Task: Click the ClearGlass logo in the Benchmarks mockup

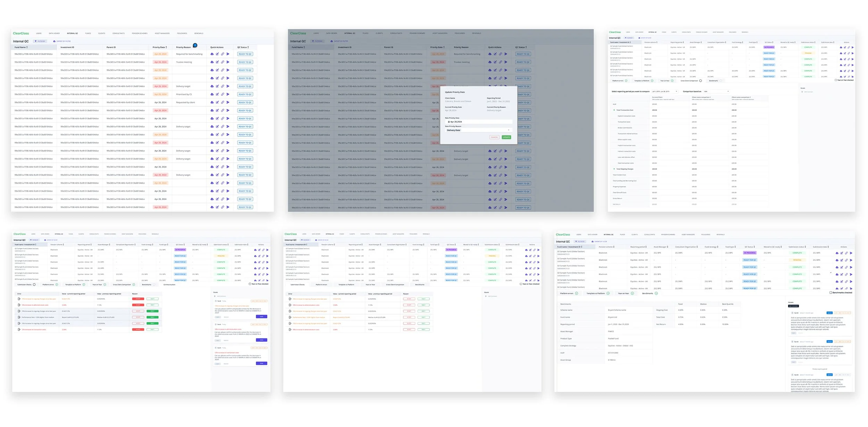Action: (563, 235)
